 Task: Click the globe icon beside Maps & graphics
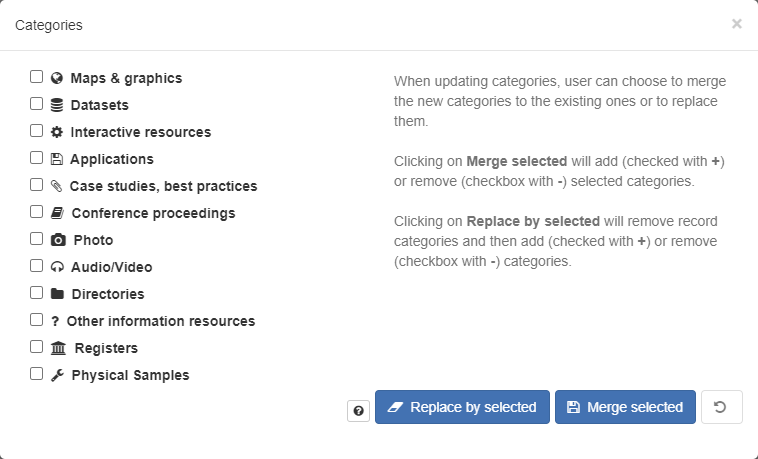point(57,78)
